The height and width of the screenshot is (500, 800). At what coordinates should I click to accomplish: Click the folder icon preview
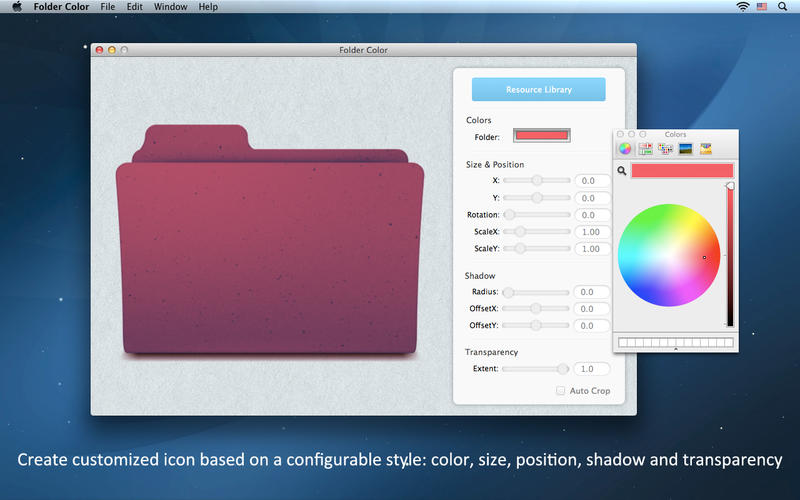270,240
